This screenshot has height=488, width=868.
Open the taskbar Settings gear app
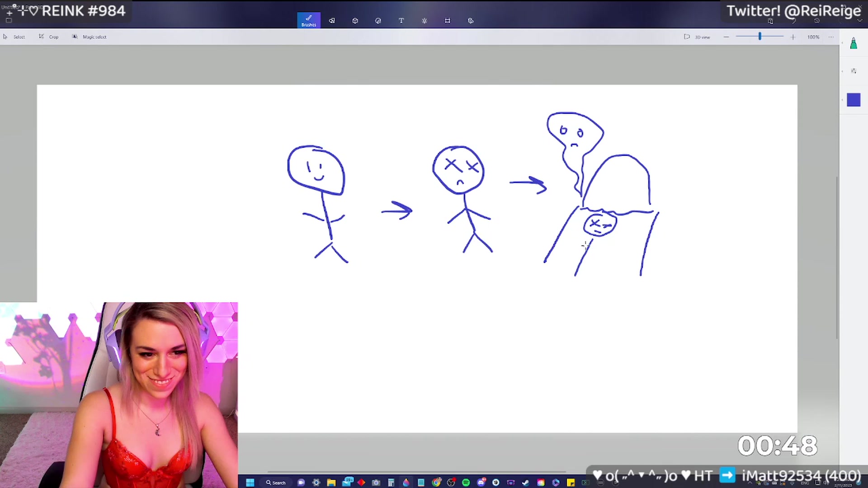(316, 483)
